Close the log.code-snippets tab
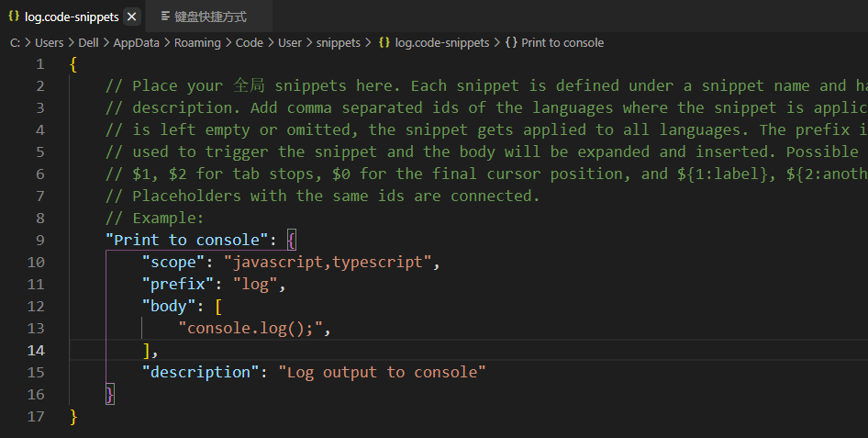Screen dimensions: 868x438 click(132, 17)
